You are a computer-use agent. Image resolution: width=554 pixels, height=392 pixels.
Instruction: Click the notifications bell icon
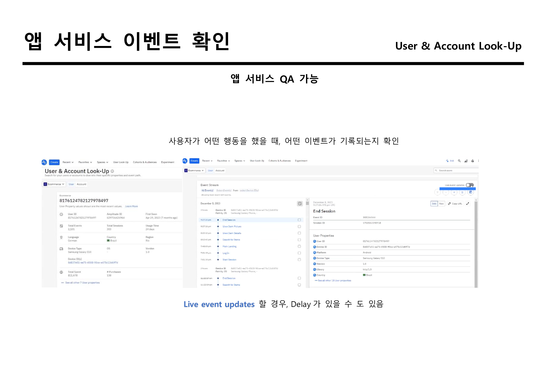point(473,161)
